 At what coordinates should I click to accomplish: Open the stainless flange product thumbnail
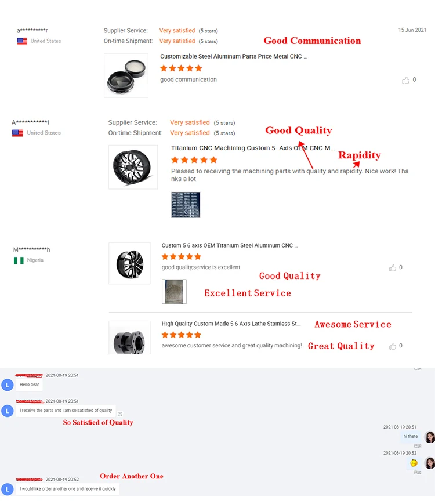coord(129,338)
